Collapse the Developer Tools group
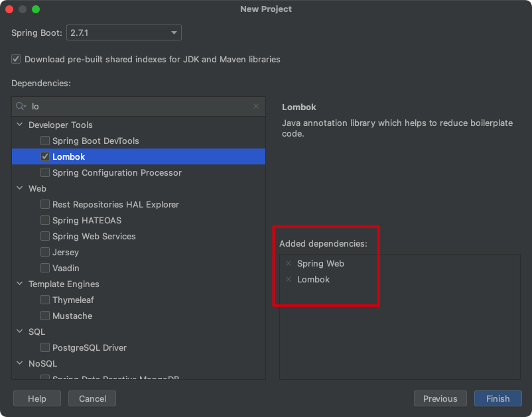 tap(20, 125)
